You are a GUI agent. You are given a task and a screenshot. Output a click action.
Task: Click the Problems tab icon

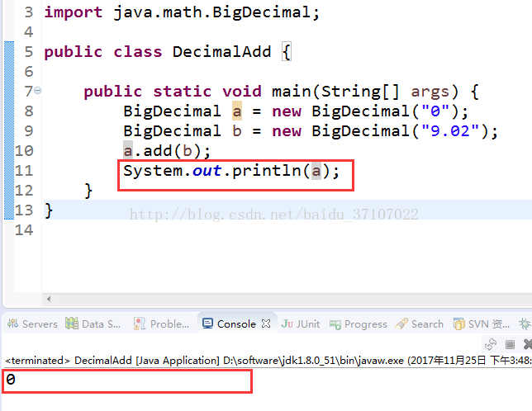140,324
